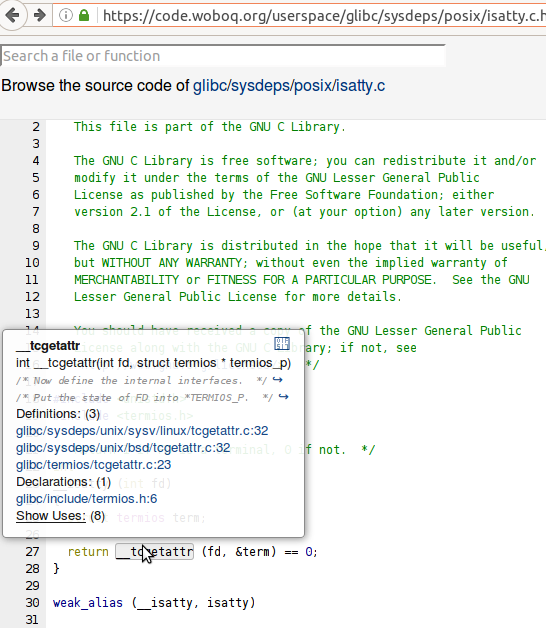Image resolution: width=546 pixels, height=628 pixels.
Task: Click weak_alias macro on line 30
Action: tap(88, 603)
